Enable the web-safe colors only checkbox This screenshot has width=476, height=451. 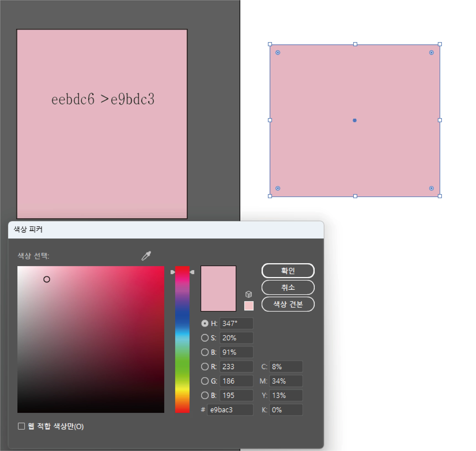(21, 426)
